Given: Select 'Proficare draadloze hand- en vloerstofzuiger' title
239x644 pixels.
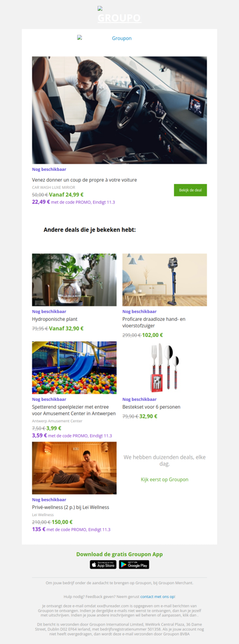Looking at the screenshot, I should (x=154, y=321).
